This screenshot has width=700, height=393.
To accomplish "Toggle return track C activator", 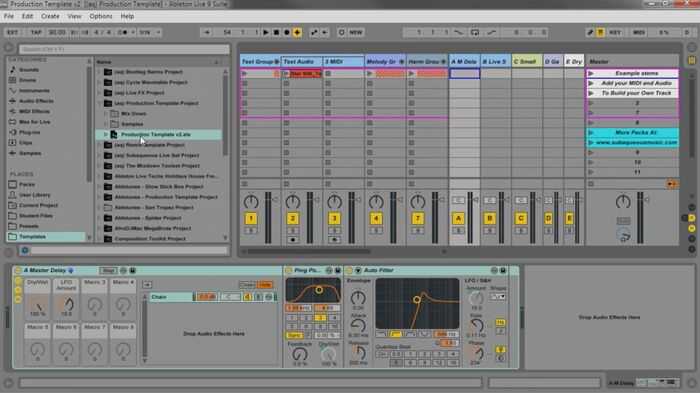I will click(x=521, y=218).
